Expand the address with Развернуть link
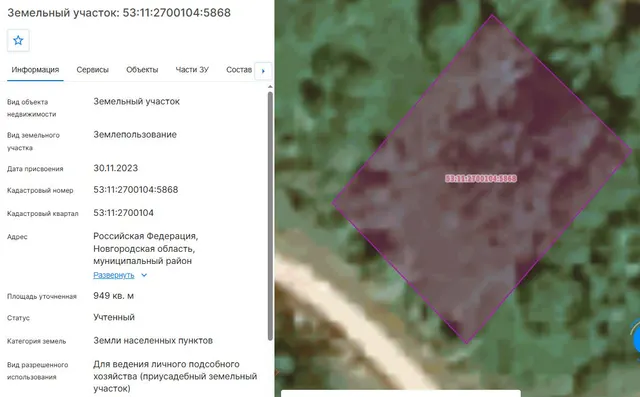 point(113,275)
